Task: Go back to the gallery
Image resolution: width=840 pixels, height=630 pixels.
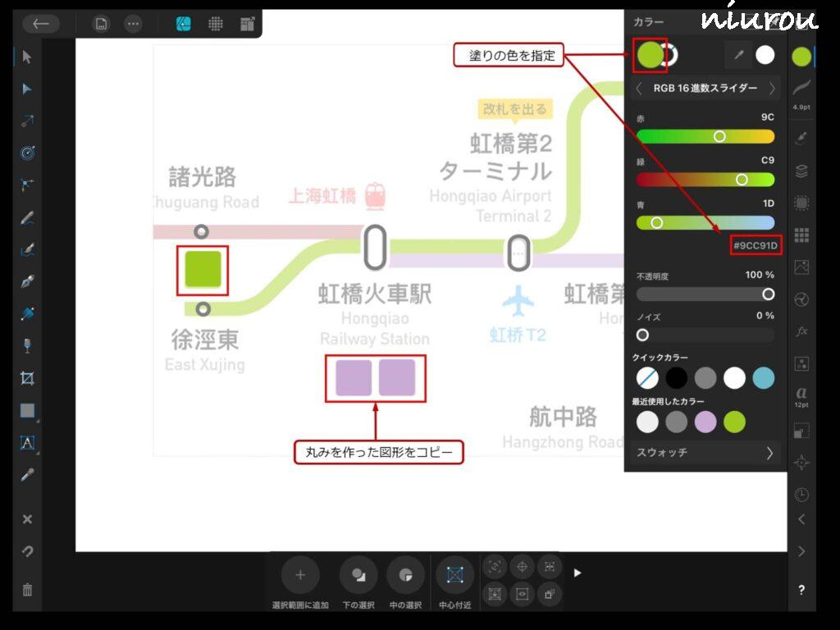Action: tap(41, 24)
